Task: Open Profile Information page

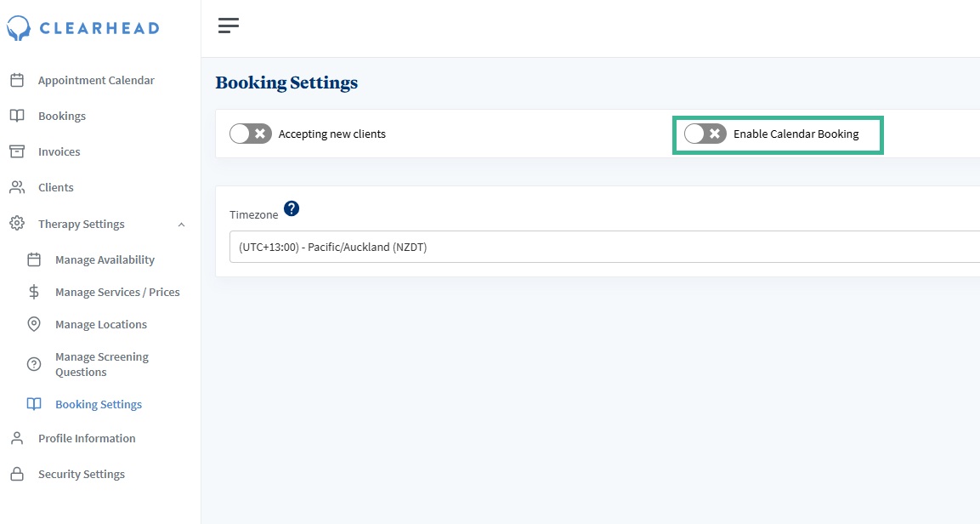Action: pos(87,438)
